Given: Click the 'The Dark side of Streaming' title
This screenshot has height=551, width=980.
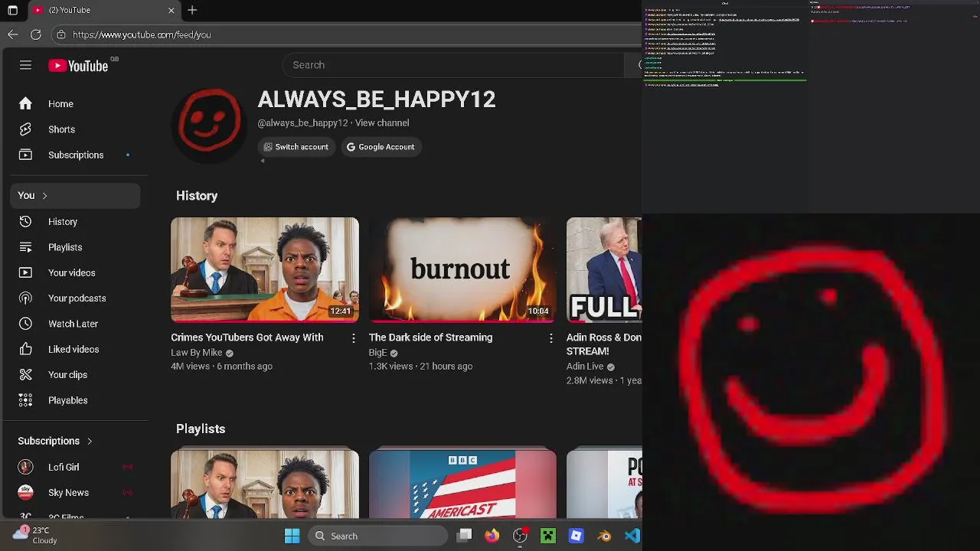Looking at the screenshot, I should (x=430, y=337).
